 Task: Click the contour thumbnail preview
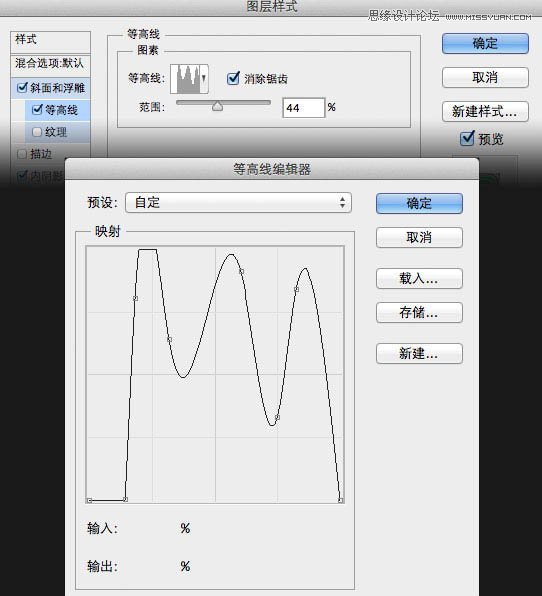(x=185, y=79)
